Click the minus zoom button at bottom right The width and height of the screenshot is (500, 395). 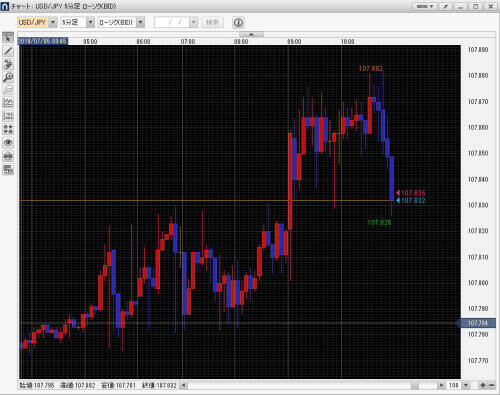coord(491,385)
